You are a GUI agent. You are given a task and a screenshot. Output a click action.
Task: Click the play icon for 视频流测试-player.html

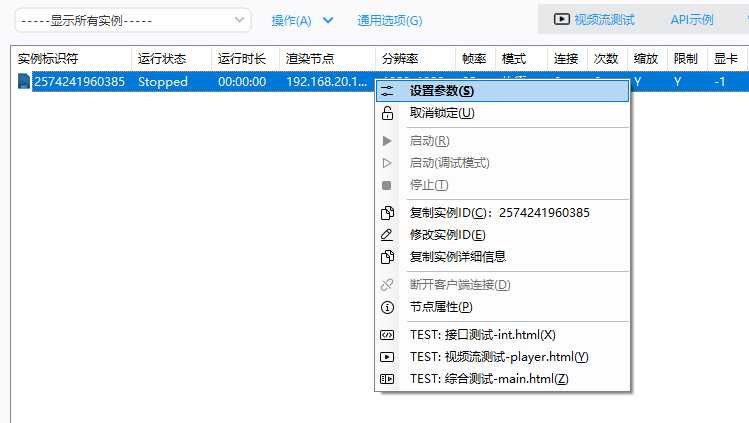coord(388,357)
